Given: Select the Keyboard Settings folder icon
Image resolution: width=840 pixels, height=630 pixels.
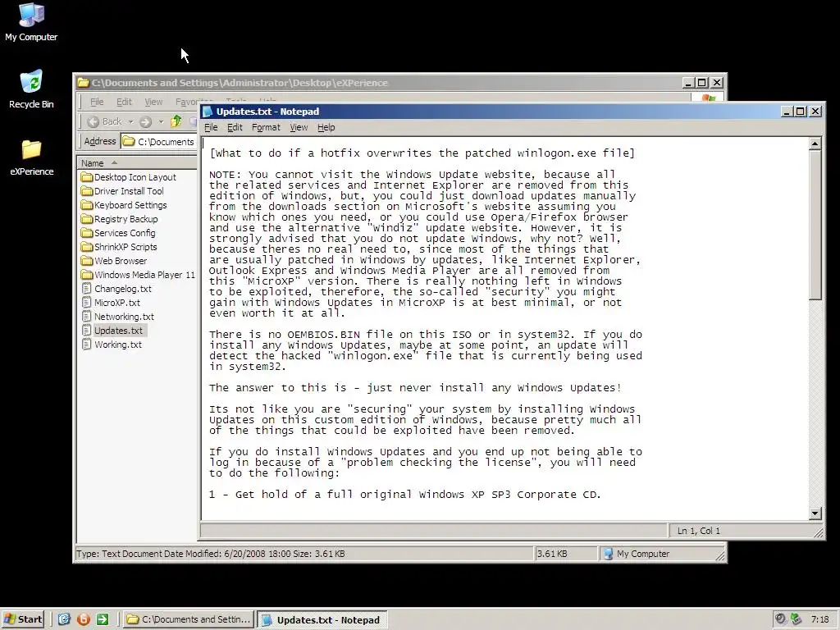Looking at the screenshot, I should [87, 204].
